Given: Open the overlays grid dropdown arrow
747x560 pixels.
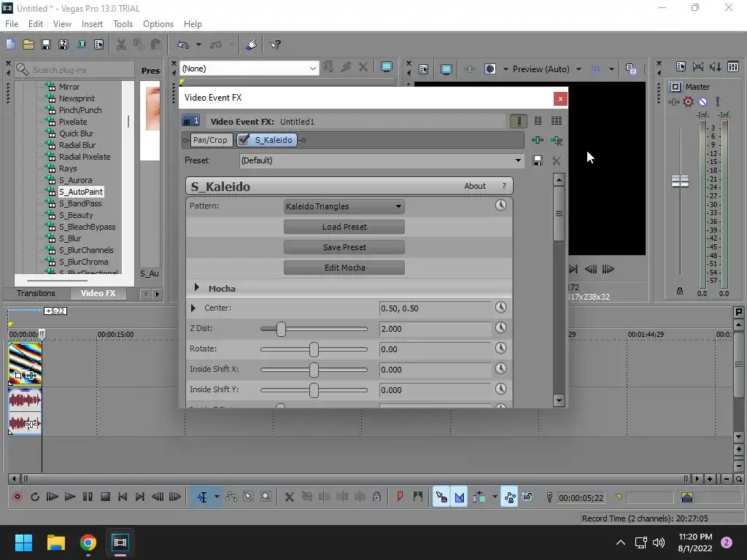Looking at the screenshot, I should click(611, 69).
